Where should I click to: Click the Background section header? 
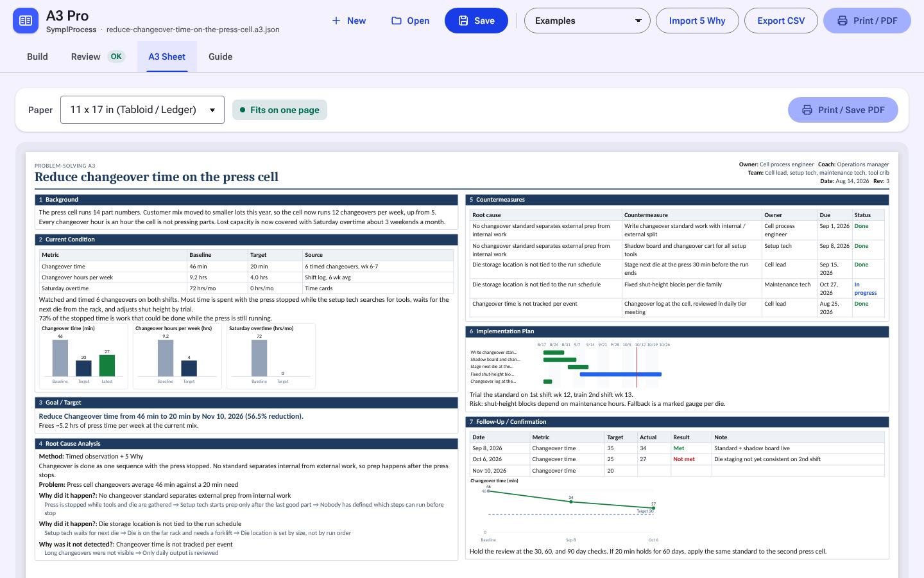(246, 200)
